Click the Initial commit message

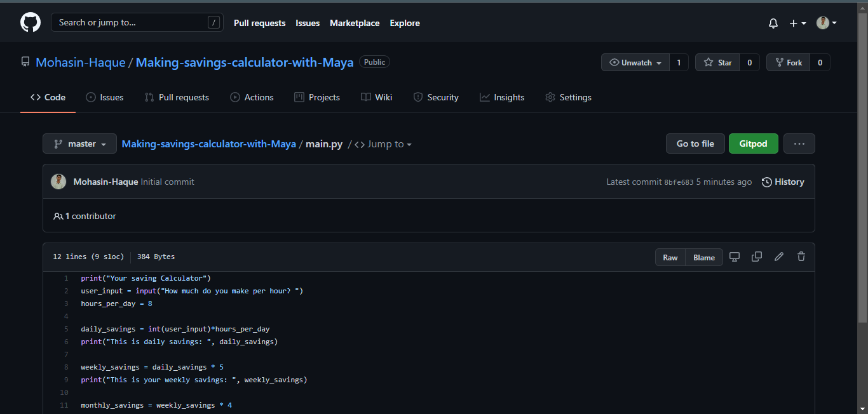coord(168,182)
